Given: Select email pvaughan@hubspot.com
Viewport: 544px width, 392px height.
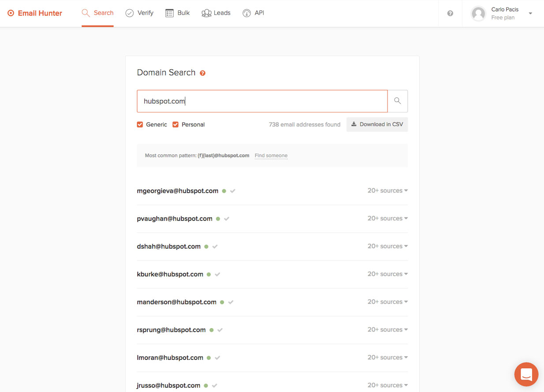Looking at the screenshot, I should 175,219.
